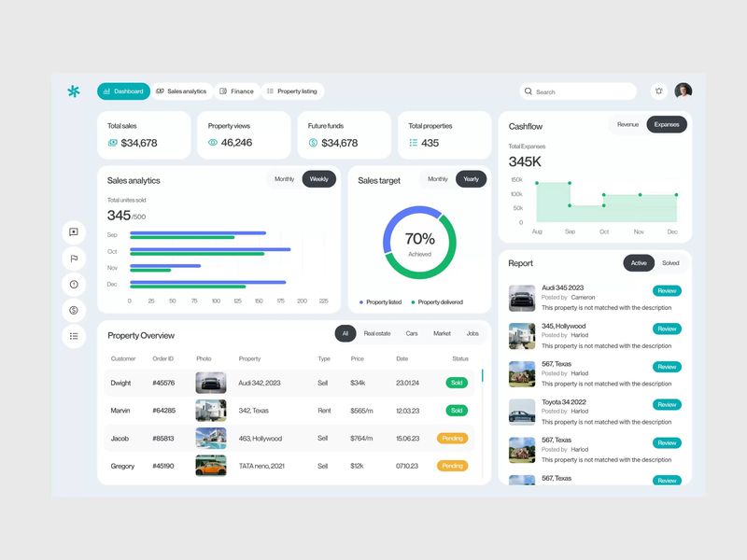Click the eye icon on Property views card

[213, 143]
